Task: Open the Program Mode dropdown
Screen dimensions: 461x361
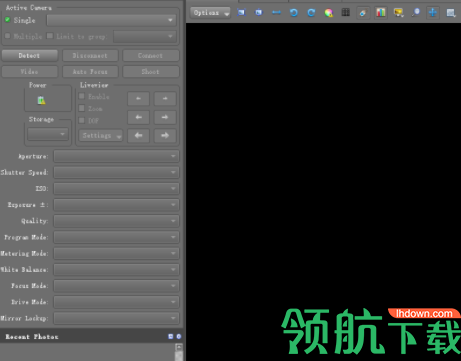Action: 116,237
